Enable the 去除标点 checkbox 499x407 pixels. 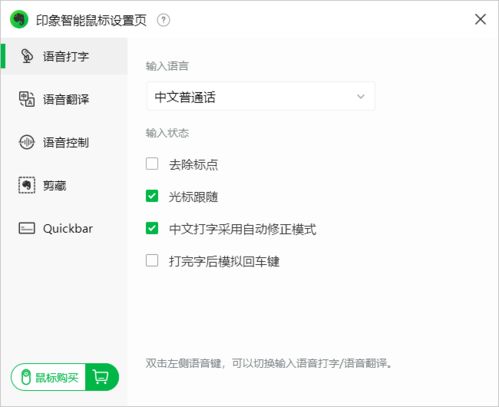[x=152, y=164]
